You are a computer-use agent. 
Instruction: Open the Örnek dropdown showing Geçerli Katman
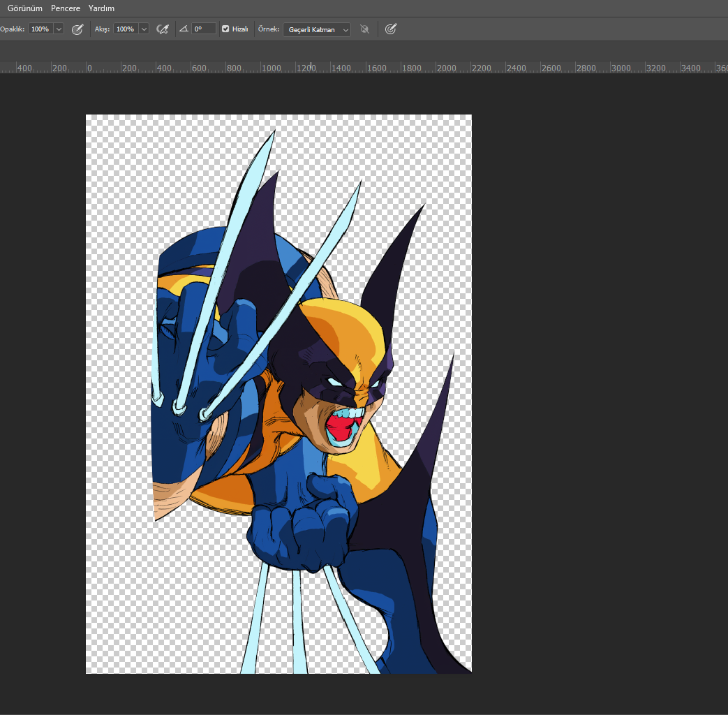[317, 29]
